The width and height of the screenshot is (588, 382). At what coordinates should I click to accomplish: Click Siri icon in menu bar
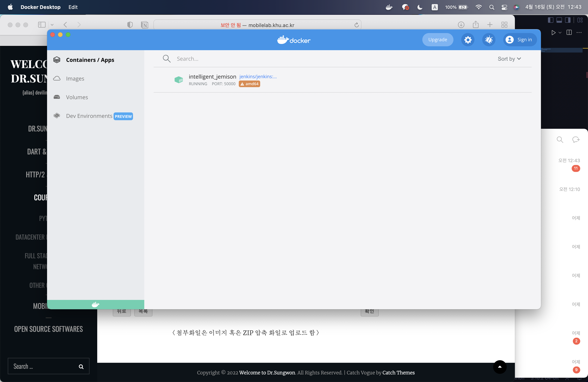point(516,7)
